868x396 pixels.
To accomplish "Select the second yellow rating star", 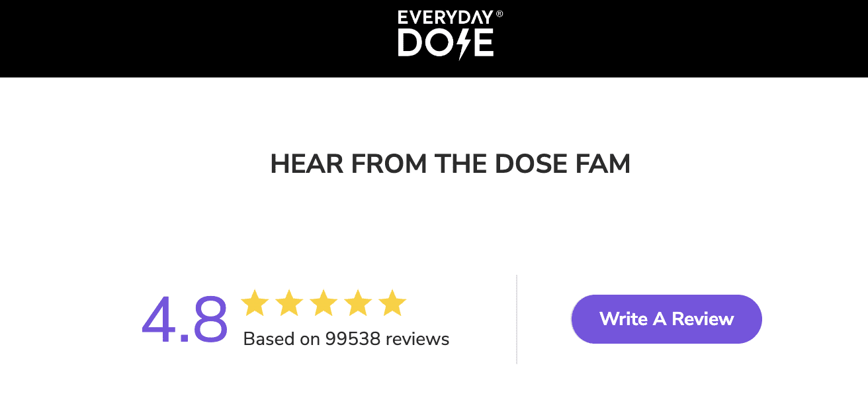I will pyautogui.click(x=289, y=303).
